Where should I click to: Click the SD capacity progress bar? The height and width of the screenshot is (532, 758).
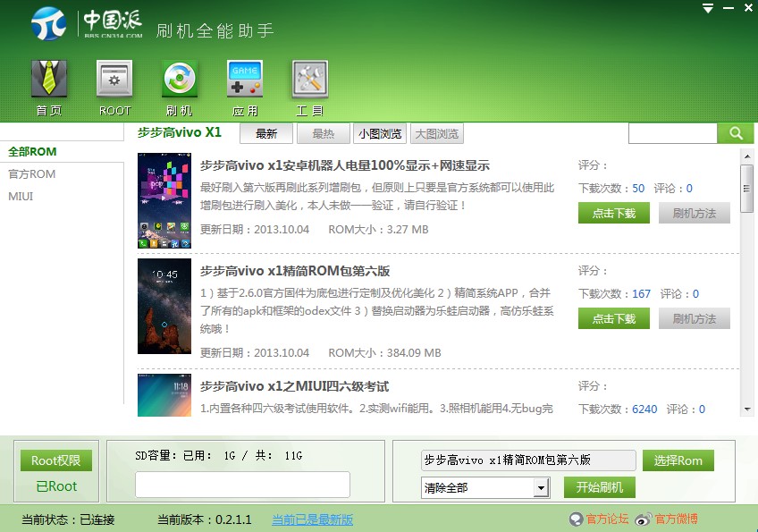tap(242, 485)
